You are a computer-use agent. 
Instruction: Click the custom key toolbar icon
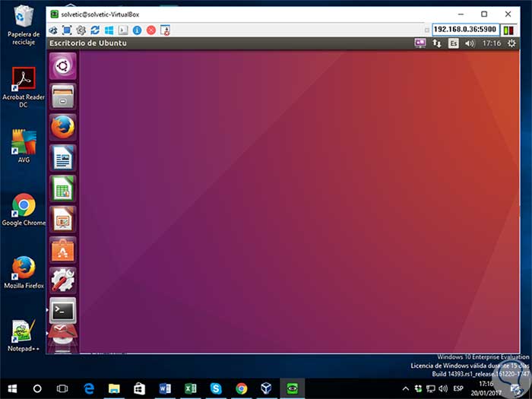click(123, 30)
